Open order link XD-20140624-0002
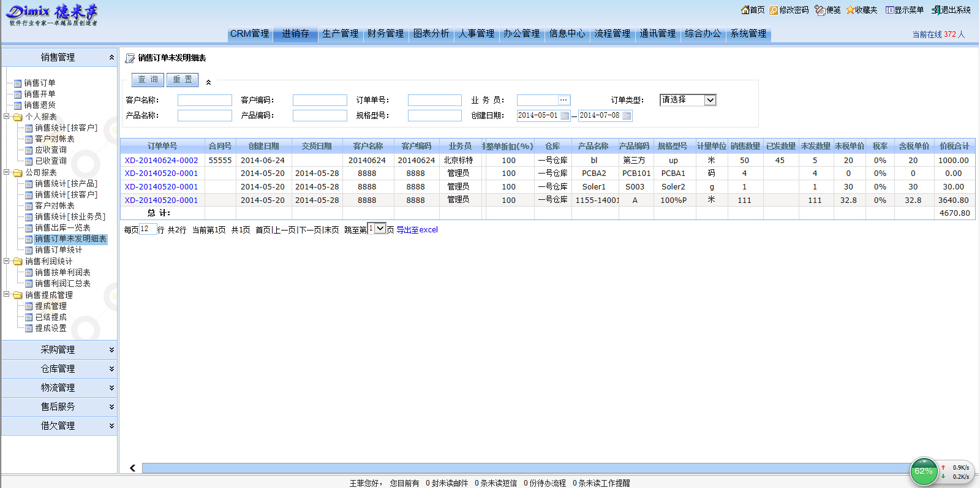 click(x=162, y=161)
